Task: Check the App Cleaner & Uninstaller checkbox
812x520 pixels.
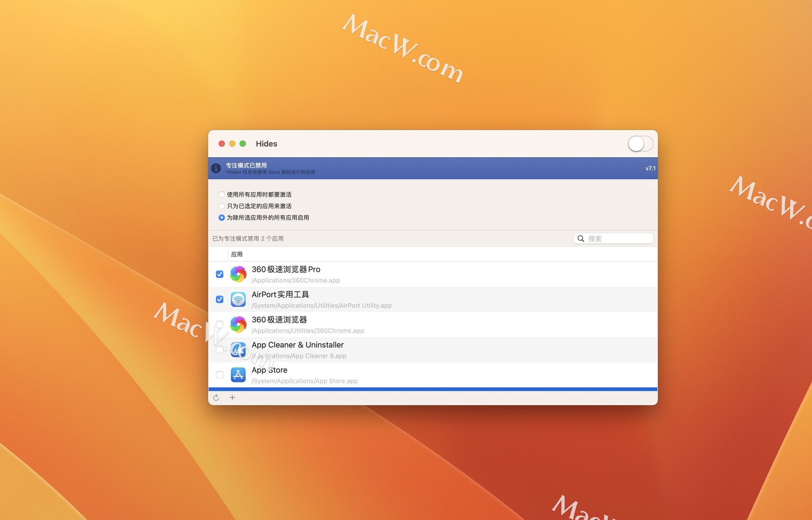Action: pyautogui.click(x=219, y=350)
